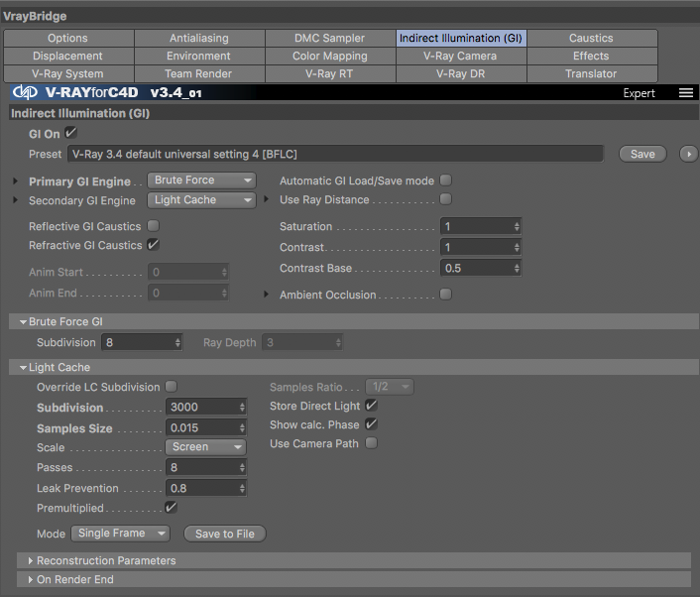Click the Passes stepper arrows
The image size is (700, 597).
[x=242, y=467]
